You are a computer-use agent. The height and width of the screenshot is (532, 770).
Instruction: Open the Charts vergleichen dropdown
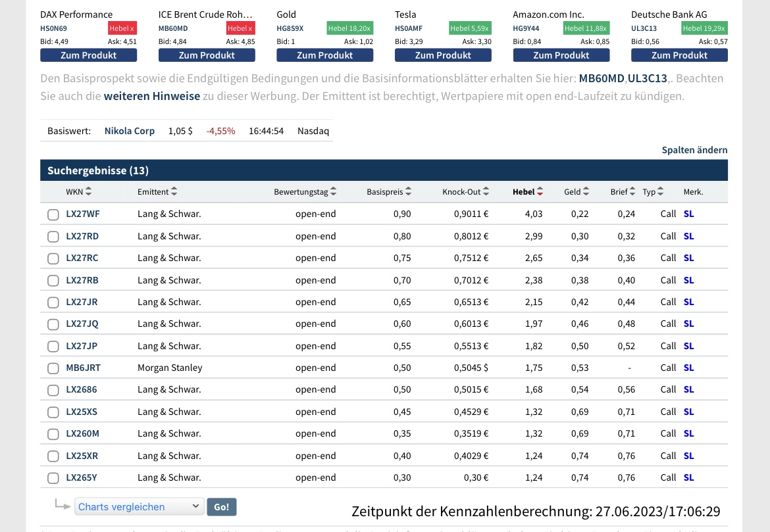[x=140, y=506]
